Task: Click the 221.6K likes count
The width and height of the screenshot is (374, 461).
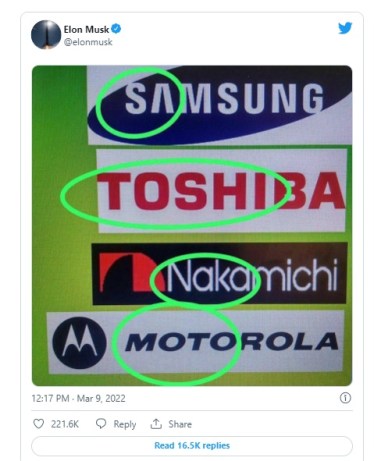Action: pos(65,424)
